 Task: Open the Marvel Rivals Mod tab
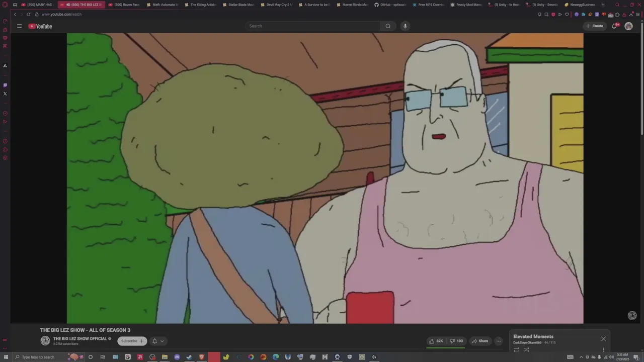[352, 5]
